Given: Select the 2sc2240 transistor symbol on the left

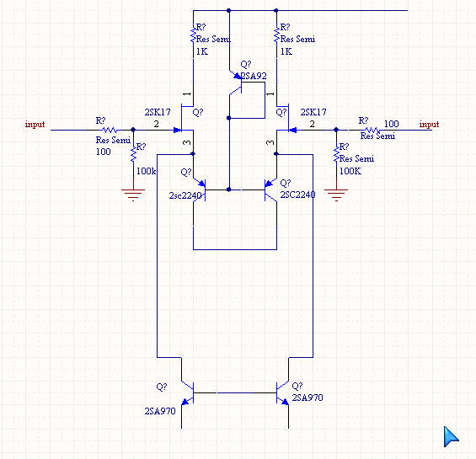Looking at the screenshot, I should point(200,190).
